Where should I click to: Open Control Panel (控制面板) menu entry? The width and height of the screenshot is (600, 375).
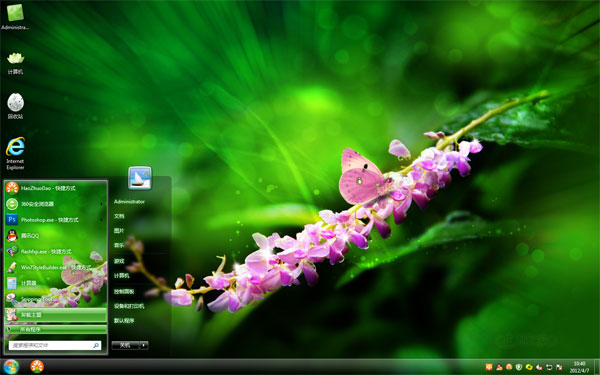click(124, 291)
